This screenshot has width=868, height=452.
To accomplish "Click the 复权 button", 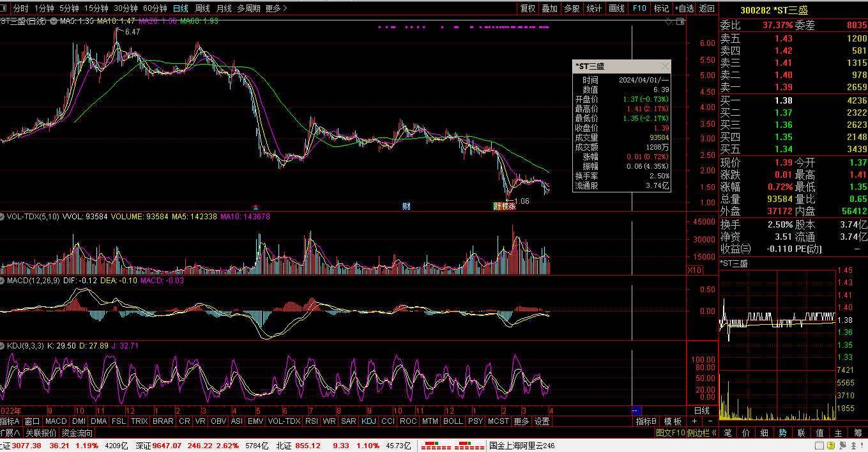I will 528,8.
